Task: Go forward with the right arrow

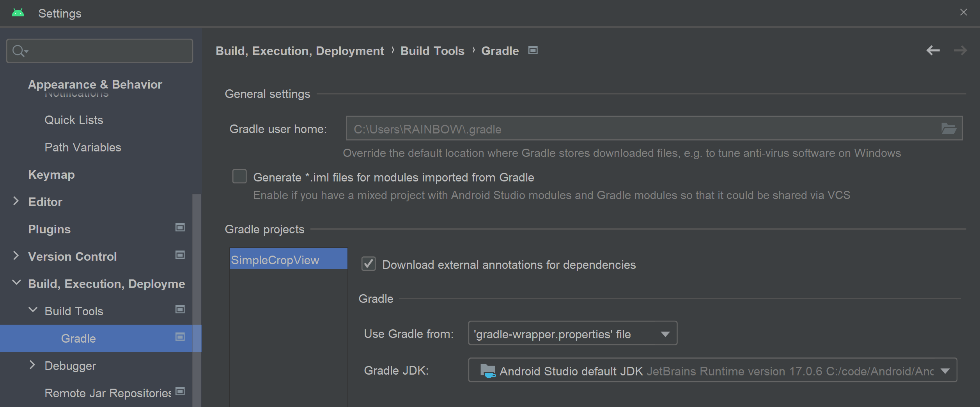Action: (x=960, y=50)
